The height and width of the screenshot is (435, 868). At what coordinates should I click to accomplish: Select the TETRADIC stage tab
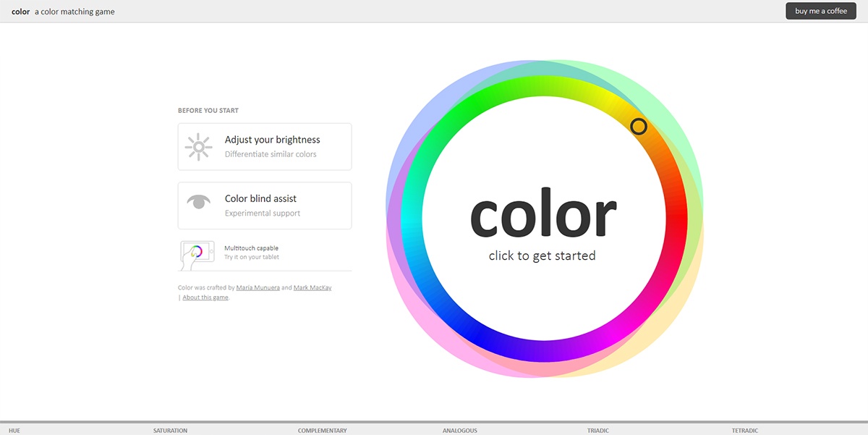point(745,431)
